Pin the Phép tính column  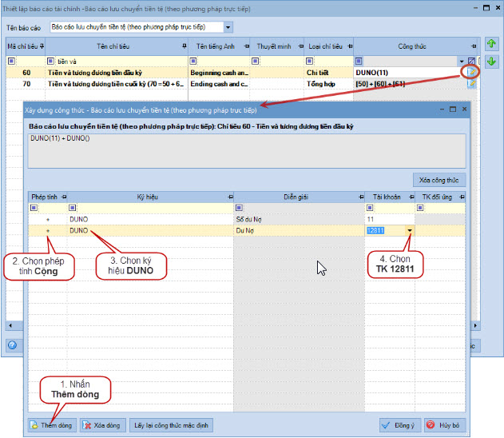click(64, 197)
